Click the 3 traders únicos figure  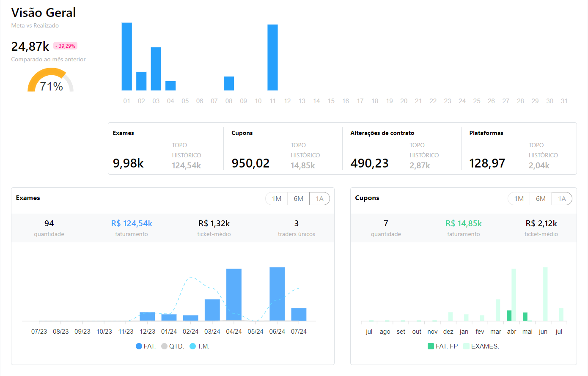tap(297, 223)
